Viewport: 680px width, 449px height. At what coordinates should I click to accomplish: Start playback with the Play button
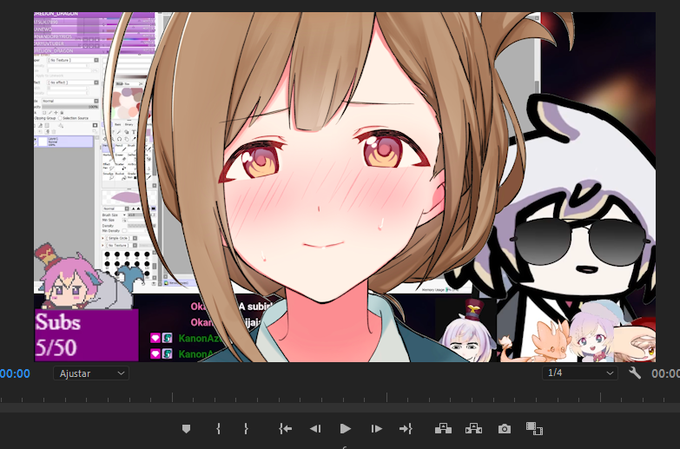(345, 429)
